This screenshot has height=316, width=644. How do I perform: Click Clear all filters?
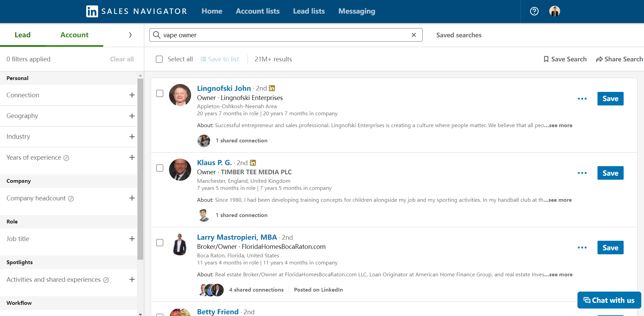click(122, 59)
